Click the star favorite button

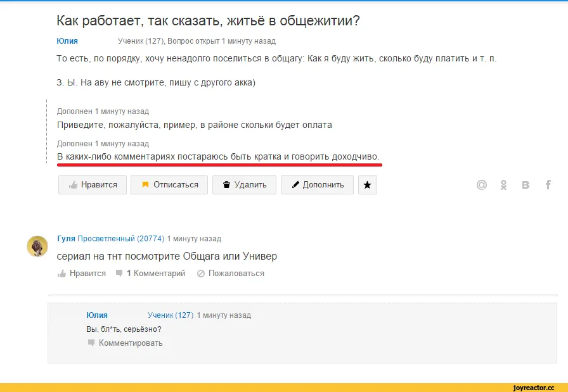pyautogui.click(x=368, y=185)
